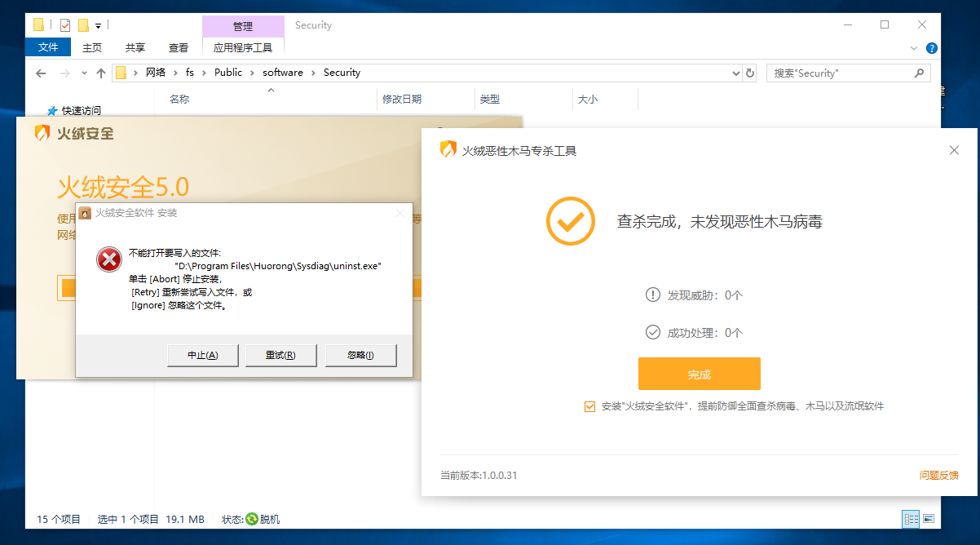Click the explorer Back arrow
980x545 pixels.
pos(41,73)
